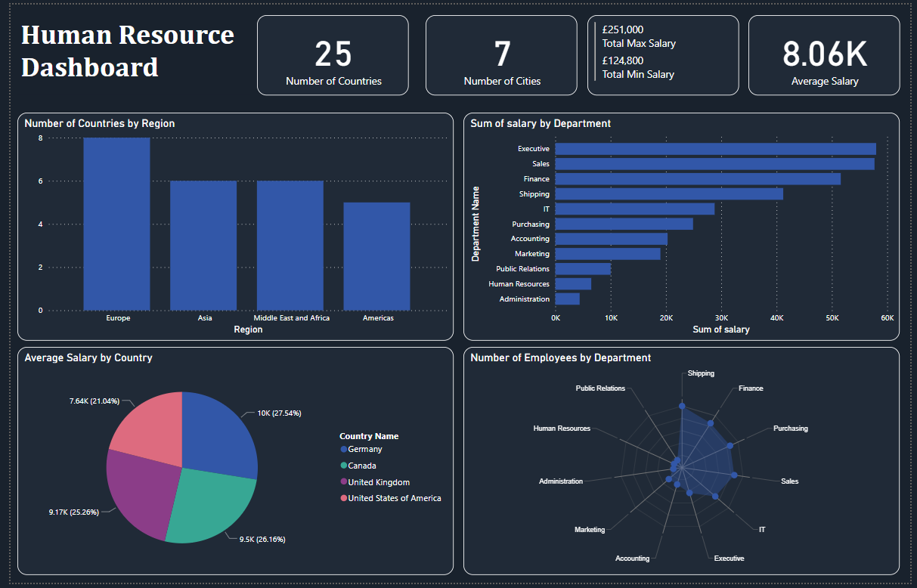The height and width of the screenshot is (588, 917).
Task: Click the Executive bar in Sum of salary chart
Action: (x=715, y=149)
